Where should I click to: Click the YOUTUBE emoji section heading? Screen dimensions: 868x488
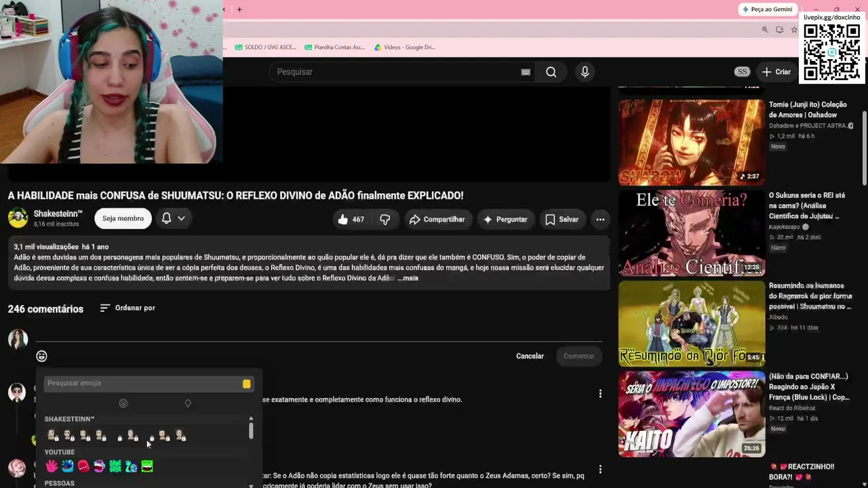60,452
